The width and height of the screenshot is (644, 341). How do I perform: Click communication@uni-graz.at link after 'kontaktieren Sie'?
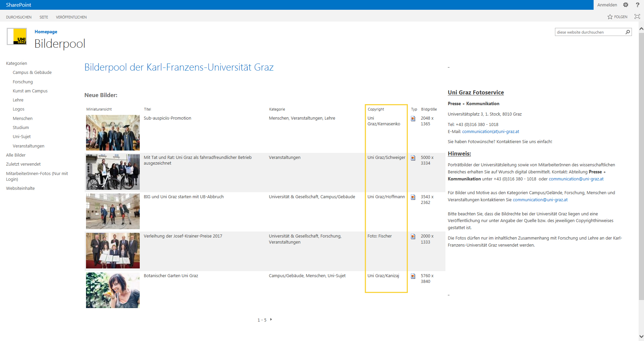[x=540, y=200]
